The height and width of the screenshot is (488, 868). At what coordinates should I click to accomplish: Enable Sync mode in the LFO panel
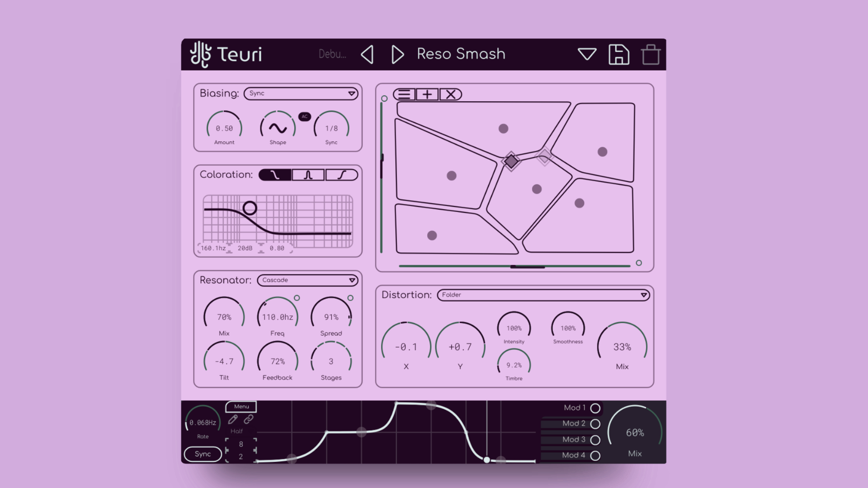coord(203,454)
